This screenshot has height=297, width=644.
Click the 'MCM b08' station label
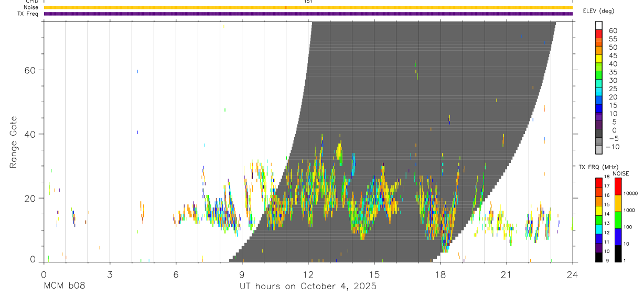click(x=64, y=287)
